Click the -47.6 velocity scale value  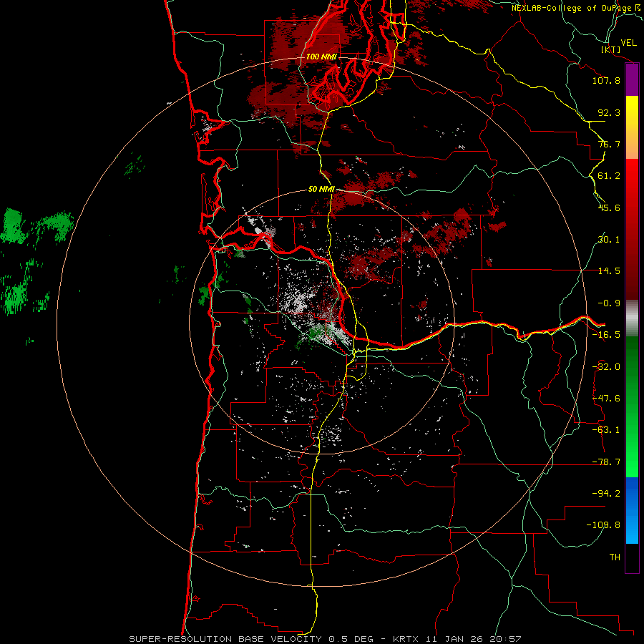tap(606, 399)
